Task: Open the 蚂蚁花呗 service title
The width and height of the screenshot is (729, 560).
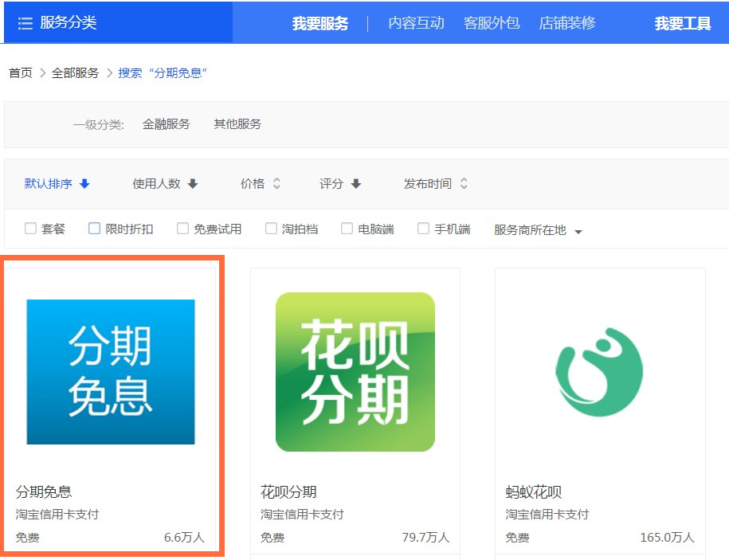Action: point(533,491)
